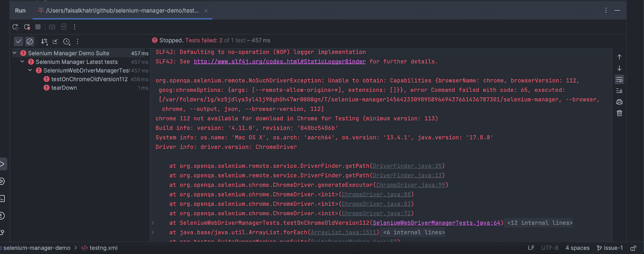The width and height of the screenshot is (644, 254).
Task: Clear console with the trash icon
Action: [619, 113]
